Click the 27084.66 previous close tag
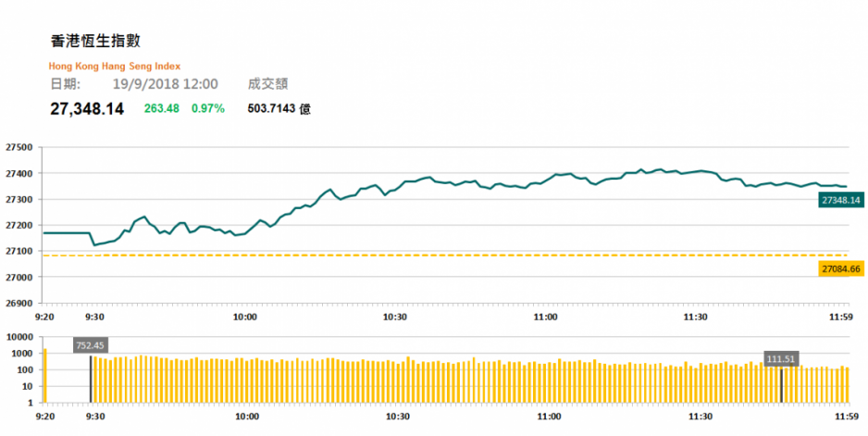Screen dimensions: 868x436 pyautogui.click(x=841, y=268)
